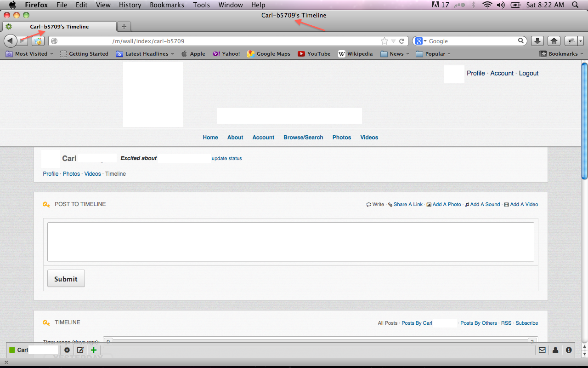Click the battery status icon in menu bar
This screenshot has width=588, height=368.
tap(515, 5)
